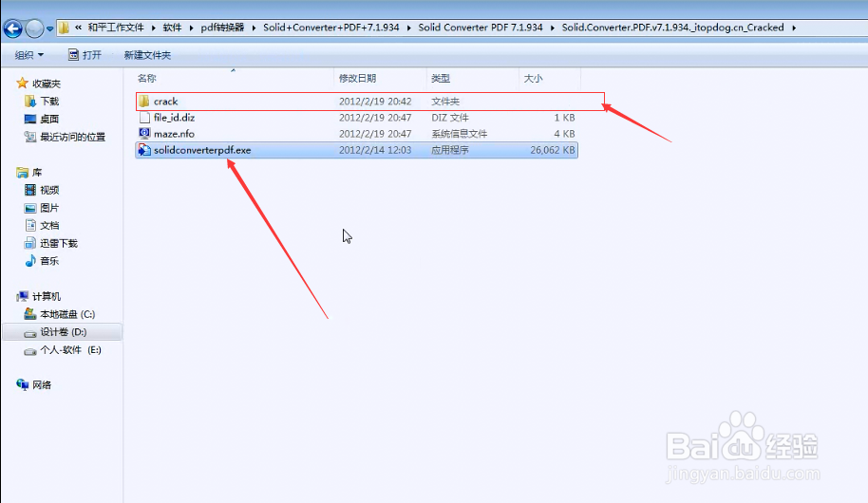Click file_id.diz file name

pyautogui.click(x=175, y=118)
